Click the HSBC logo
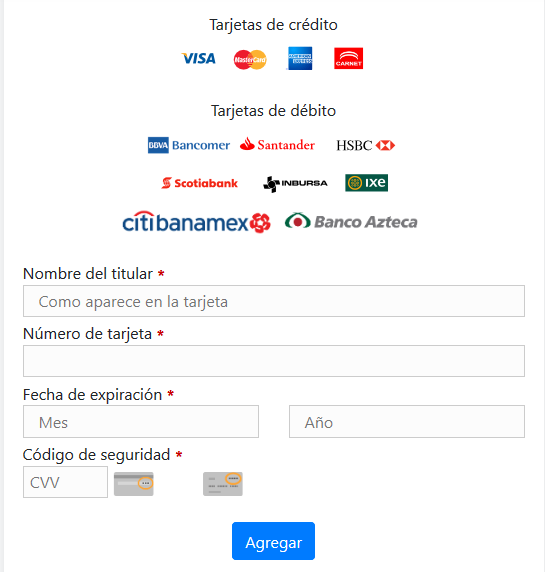The width and height of the screenshot is (545, 572). coord(366,145)
